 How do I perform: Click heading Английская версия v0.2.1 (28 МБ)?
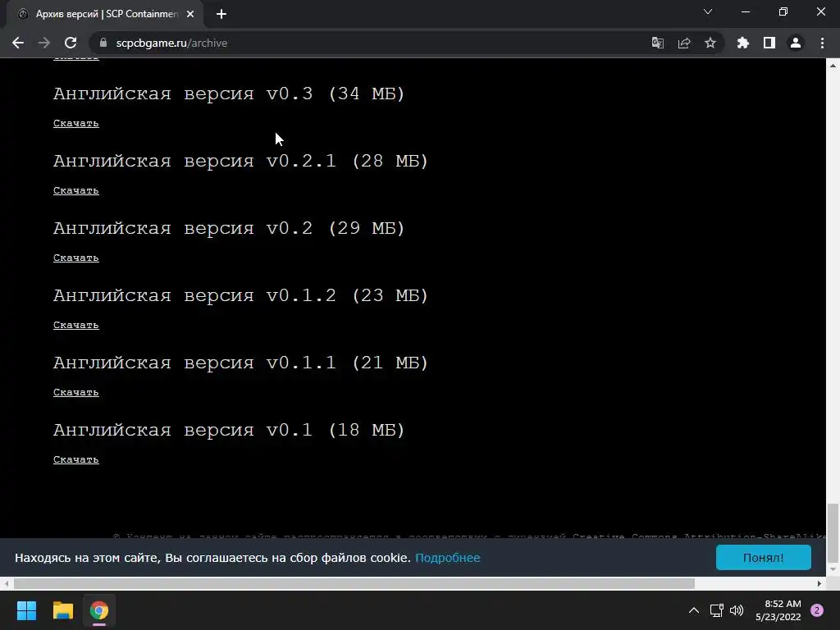[240, 162]
